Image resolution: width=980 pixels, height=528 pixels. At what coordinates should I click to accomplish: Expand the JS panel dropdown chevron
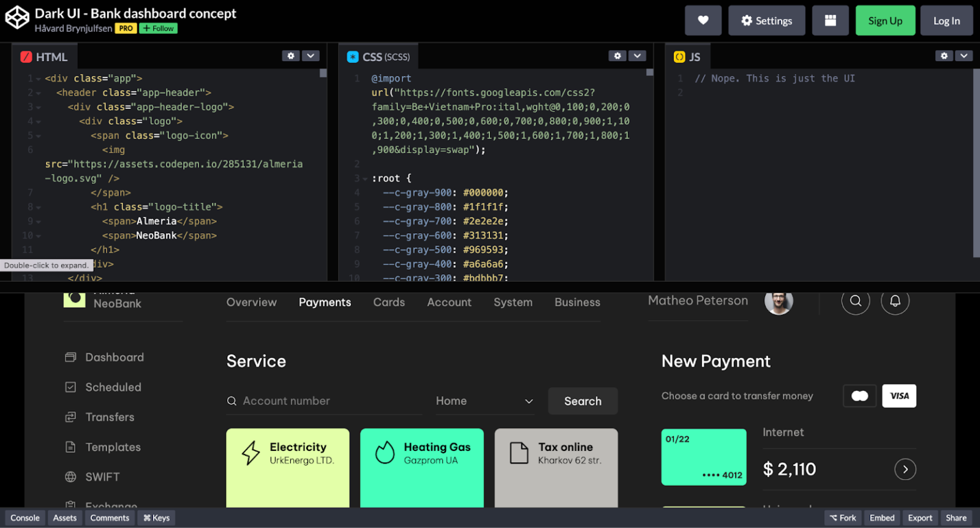point(965,55)
